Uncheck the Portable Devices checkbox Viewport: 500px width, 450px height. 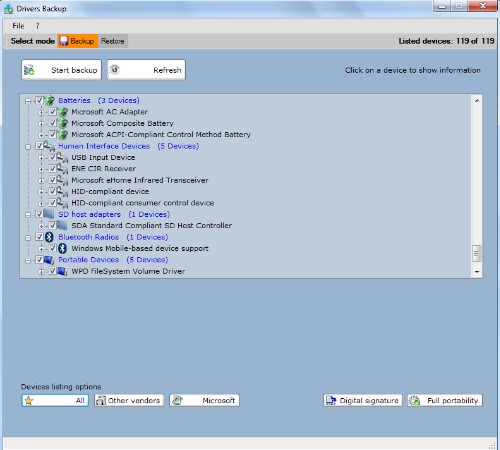[x=39, y=260]
